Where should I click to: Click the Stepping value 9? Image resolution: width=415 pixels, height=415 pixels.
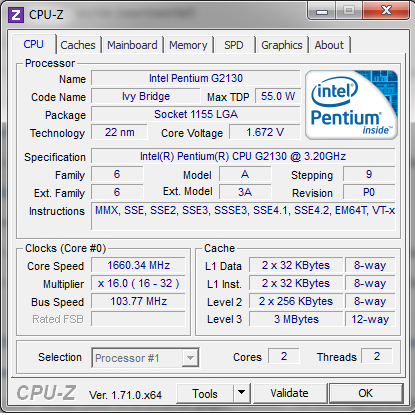369,174
